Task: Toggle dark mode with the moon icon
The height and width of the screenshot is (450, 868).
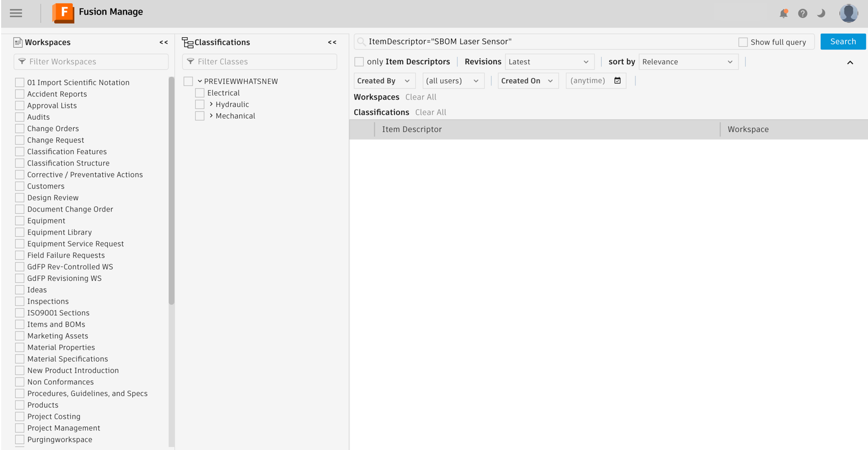Action: point(821,13)
